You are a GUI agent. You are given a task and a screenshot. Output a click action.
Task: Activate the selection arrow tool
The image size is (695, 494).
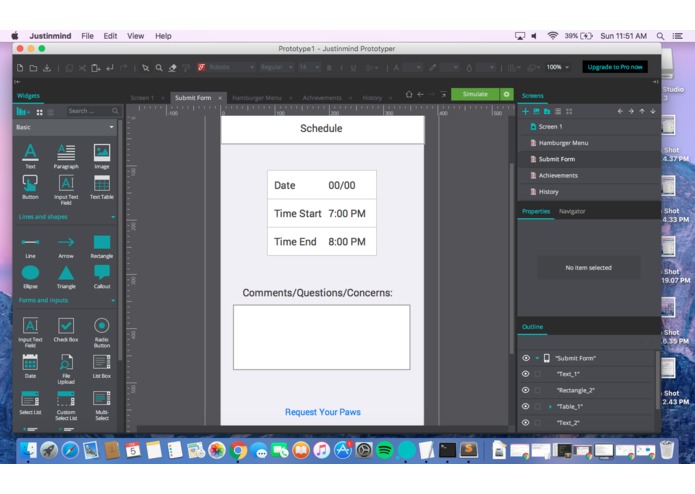click(145, 67)
